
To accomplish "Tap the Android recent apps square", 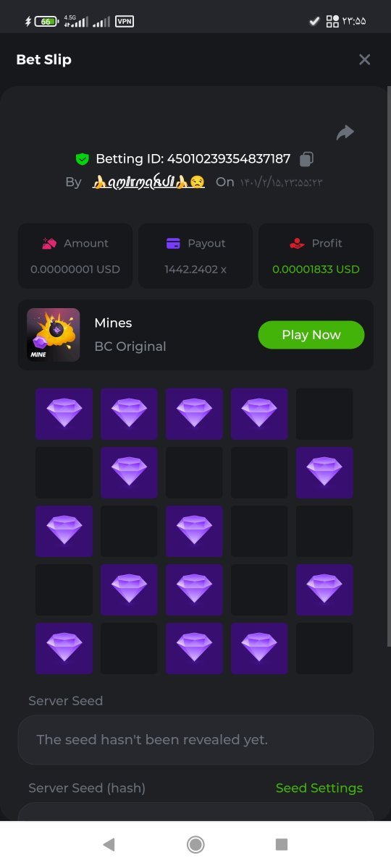I will (282, 844).
